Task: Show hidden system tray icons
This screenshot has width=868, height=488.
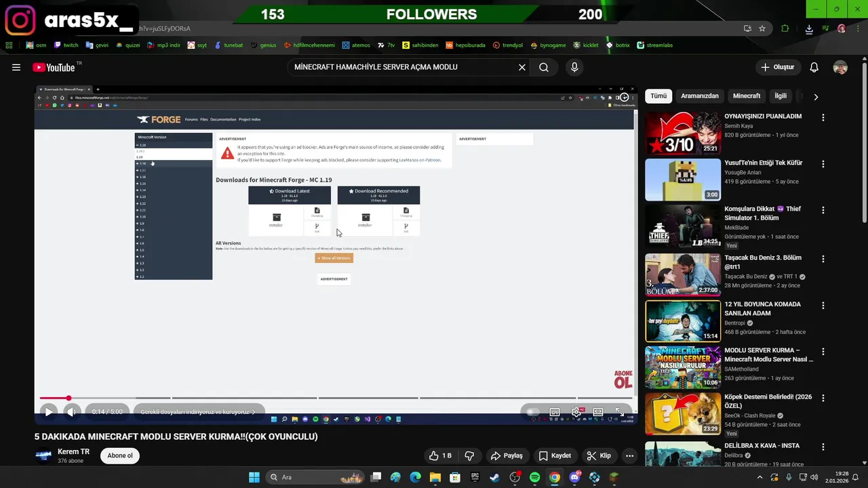Action: 759,477
